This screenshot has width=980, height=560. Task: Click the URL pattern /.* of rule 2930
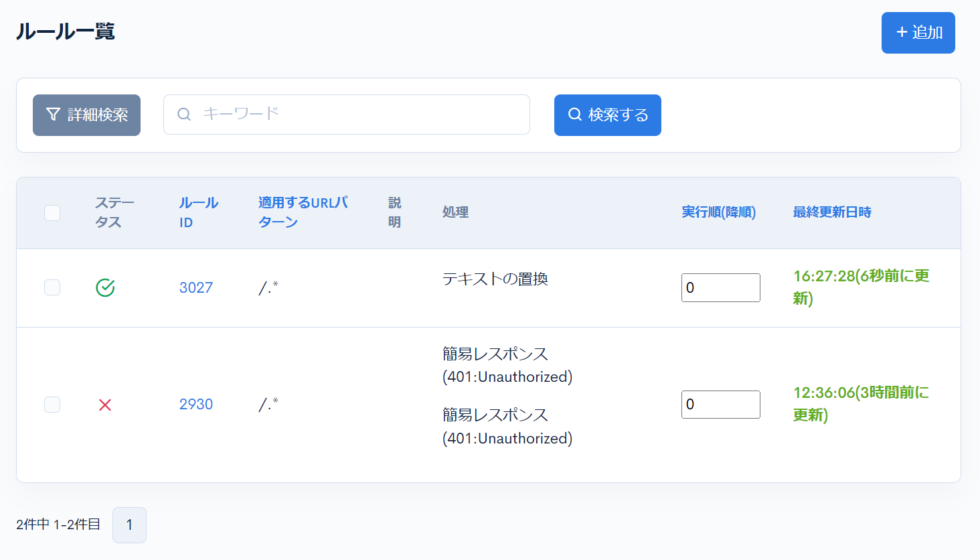[268, 404]
